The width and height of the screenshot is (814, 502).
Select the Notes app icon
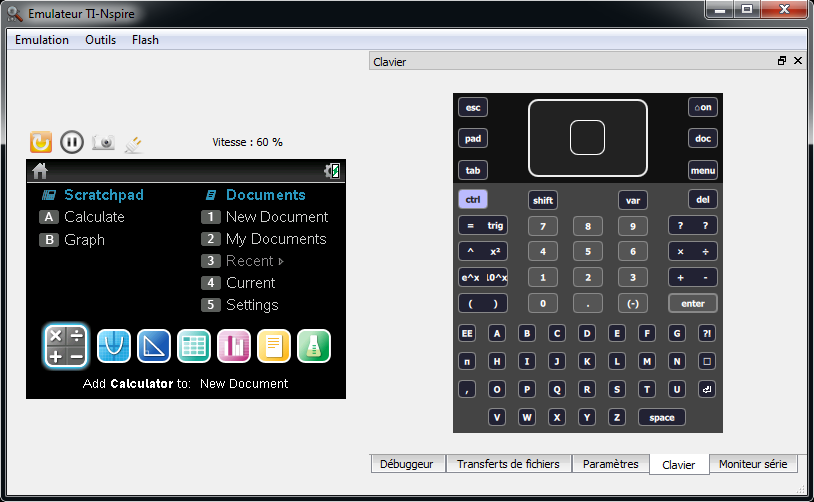(x=274, y=346)
